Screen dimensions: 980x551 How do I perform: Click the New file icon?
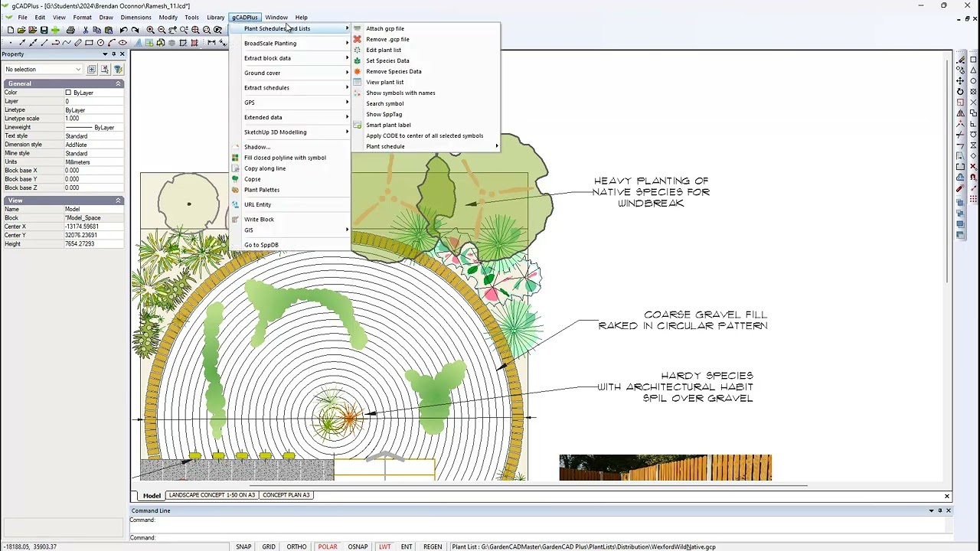coord(11,30)
